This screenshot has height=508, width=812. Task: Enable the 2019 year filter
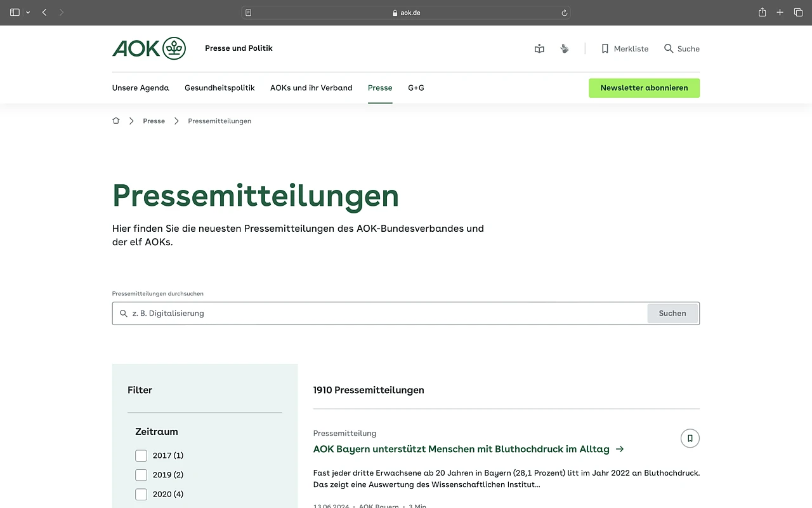(141, 475)
